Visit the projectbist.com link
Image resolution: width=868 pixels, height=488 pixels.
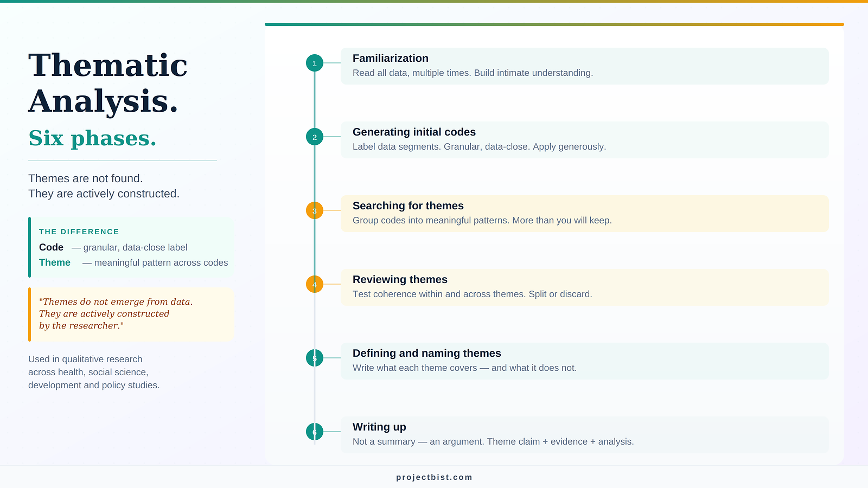pyautogui.click(x=433, y=478)
